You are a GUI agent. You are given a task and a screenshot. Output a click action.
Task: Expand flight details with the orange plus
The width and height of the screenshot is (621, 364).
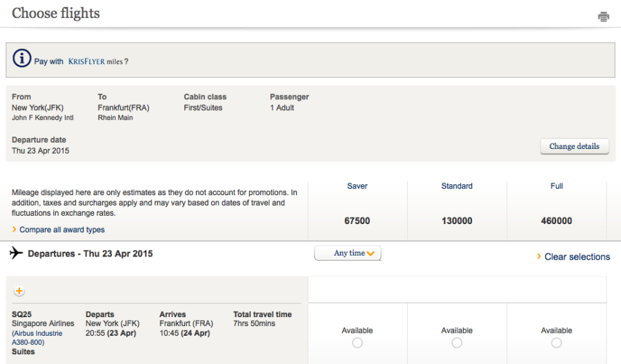19,291
